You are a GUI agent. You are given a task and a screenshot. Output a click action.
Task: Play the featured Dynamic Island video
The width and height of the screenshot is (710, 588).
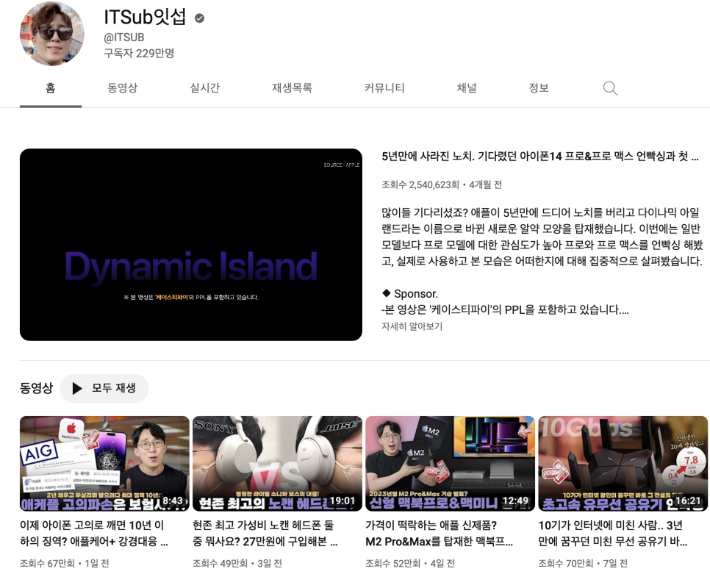pos(191,245)
